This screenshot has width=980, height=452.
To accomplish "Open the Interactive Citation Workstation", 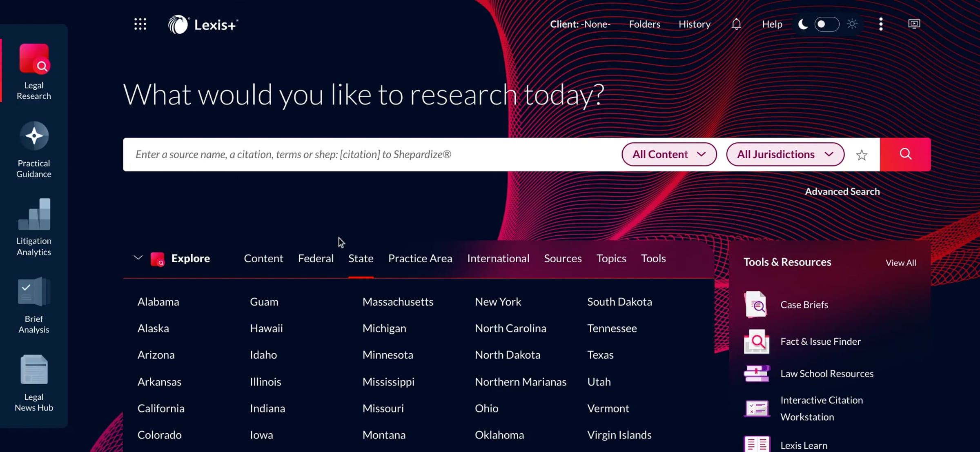I will (x=822, y=408).
